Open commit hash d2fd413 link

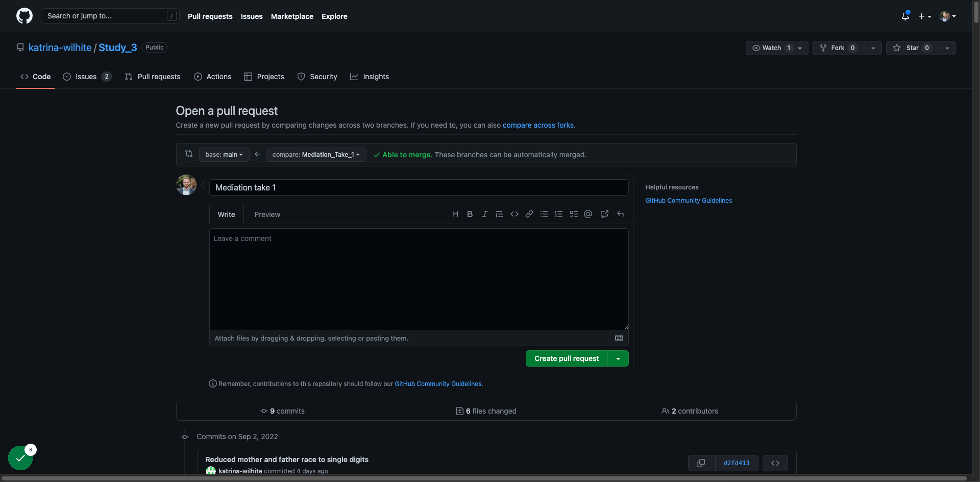pos(737,463)
